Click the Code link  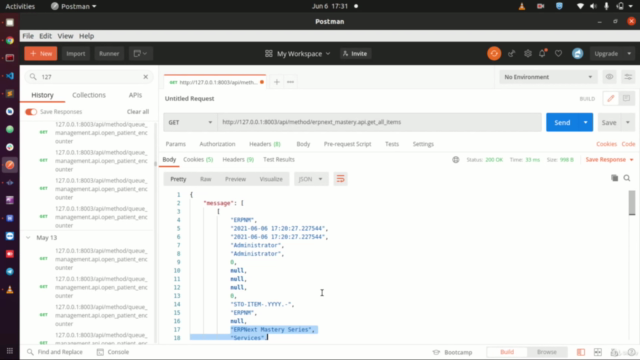pos(628,144)
